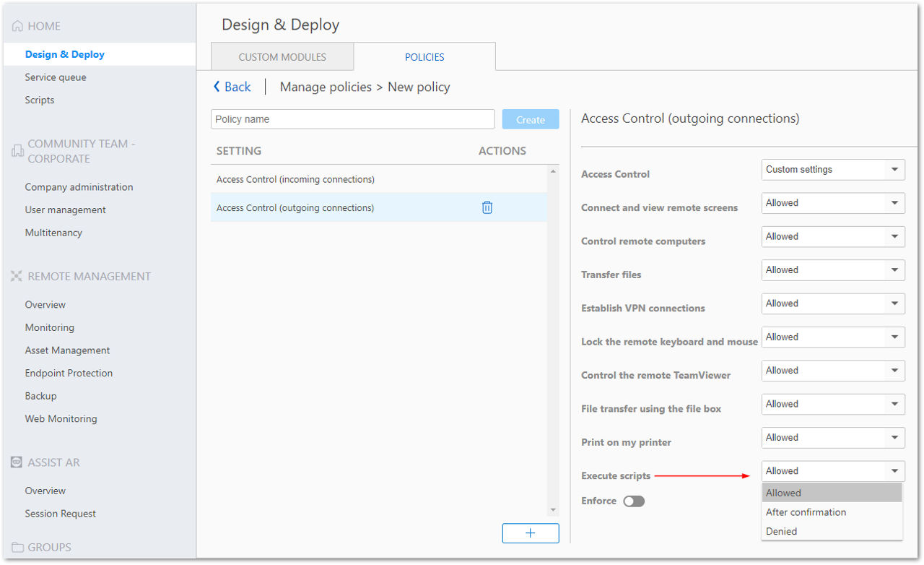924x565 pixels.
Task: Click the Community Team building icon
Action: [x=18, y=151]
